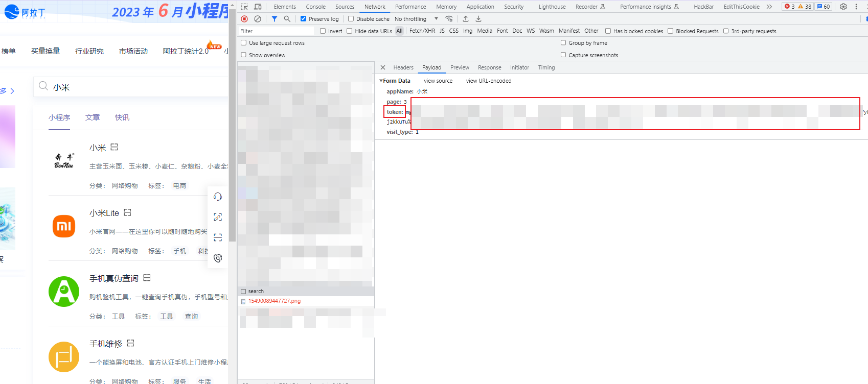Click search magnifier in Aladdin search box
The width and height of the screenshot is (868, 384).
[x=43, y=86]
